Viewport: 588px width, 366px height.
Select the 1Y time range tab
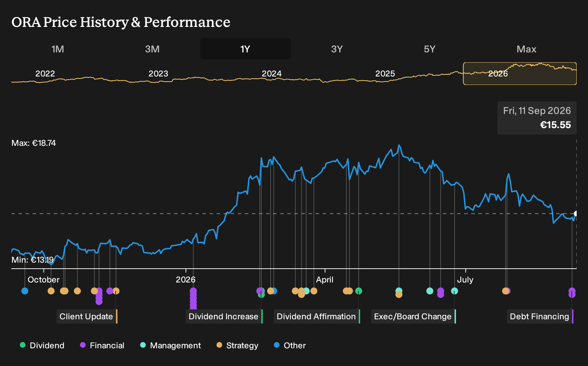tap(245, 49)
